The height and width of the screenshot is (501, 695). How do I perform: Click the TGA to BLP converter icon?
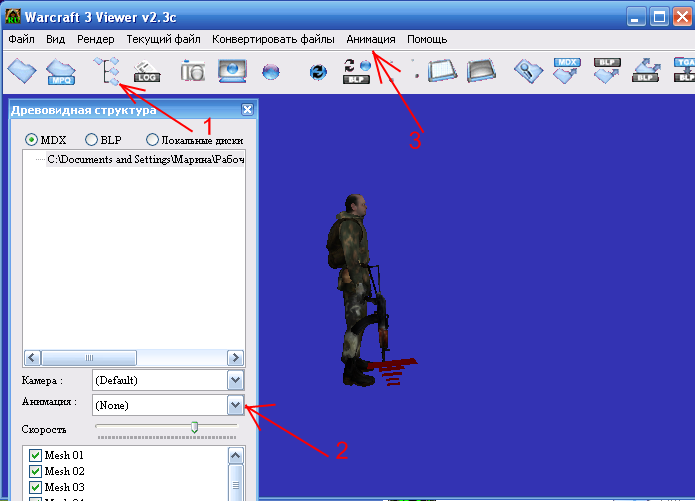684,70
